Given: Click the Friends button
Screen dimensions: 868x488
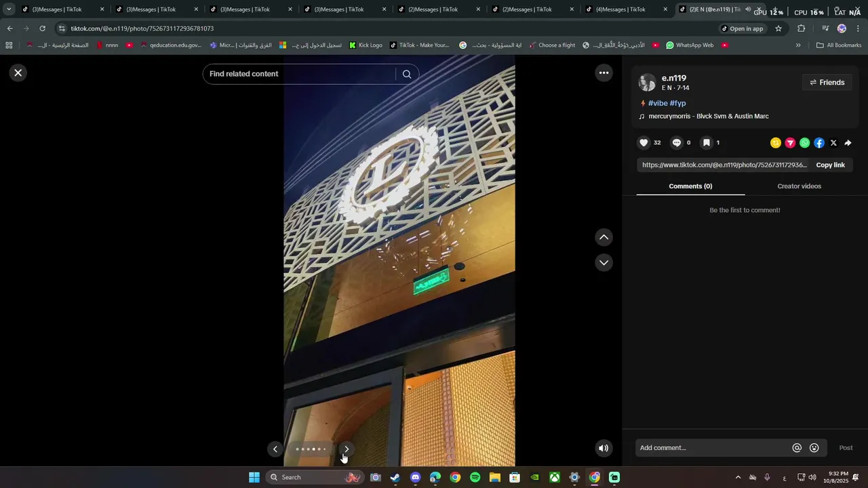Looking at the screenshot, I should (x=827, y=83).
